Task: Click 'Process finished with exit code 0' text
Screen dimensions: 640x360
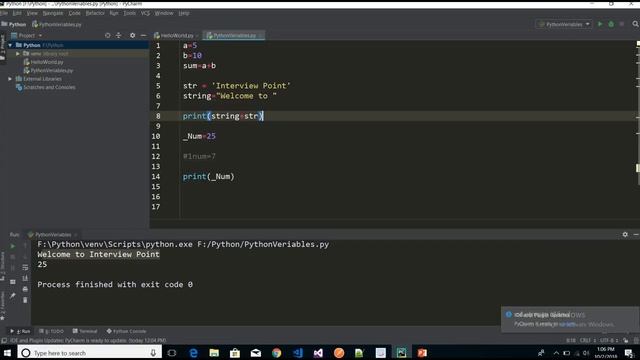Action: [x=115, y=284]
